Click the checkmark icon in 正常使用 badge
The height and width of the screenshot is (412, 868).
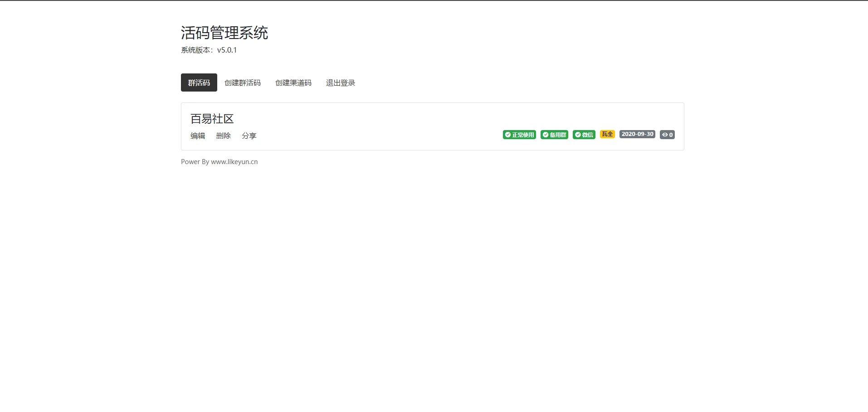(508, 135)
